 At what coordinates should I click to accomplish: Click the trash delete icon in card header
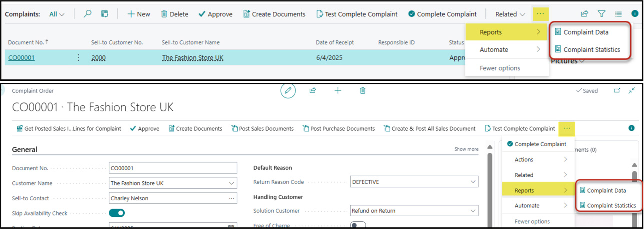[x=363, y=91]
